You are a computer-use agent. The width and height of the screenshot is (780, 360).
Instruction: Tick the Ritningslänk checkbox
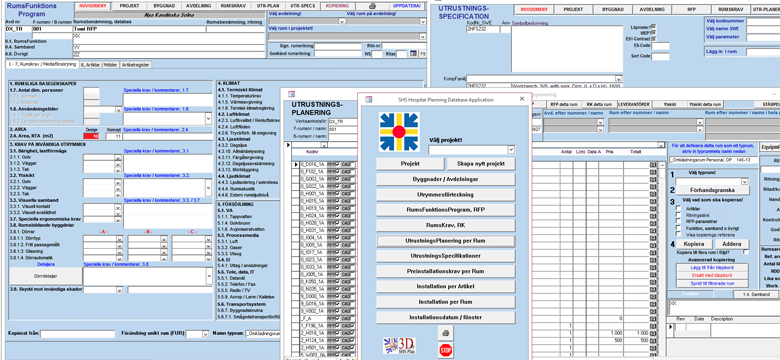(x=678, y=215)
